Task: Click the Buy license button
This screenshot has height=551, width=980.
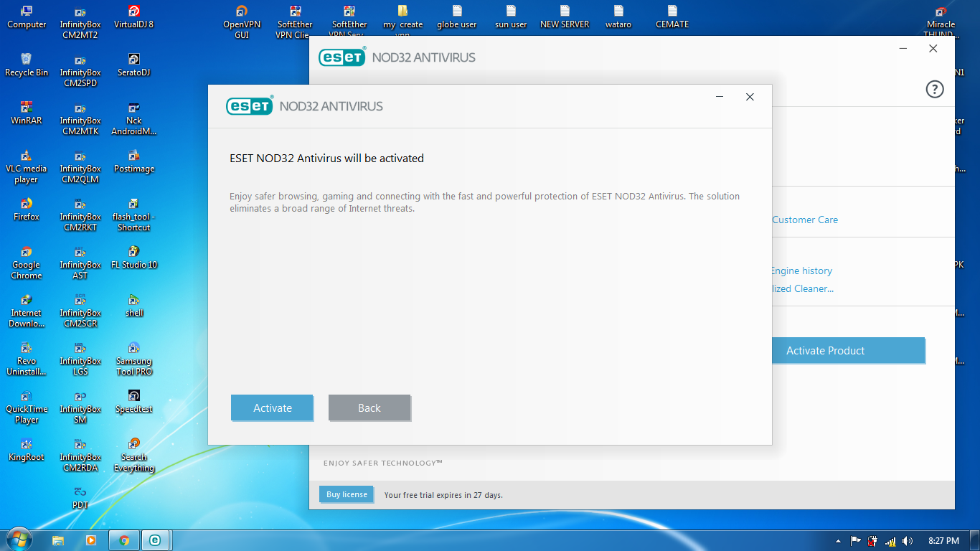Action: 347,494
